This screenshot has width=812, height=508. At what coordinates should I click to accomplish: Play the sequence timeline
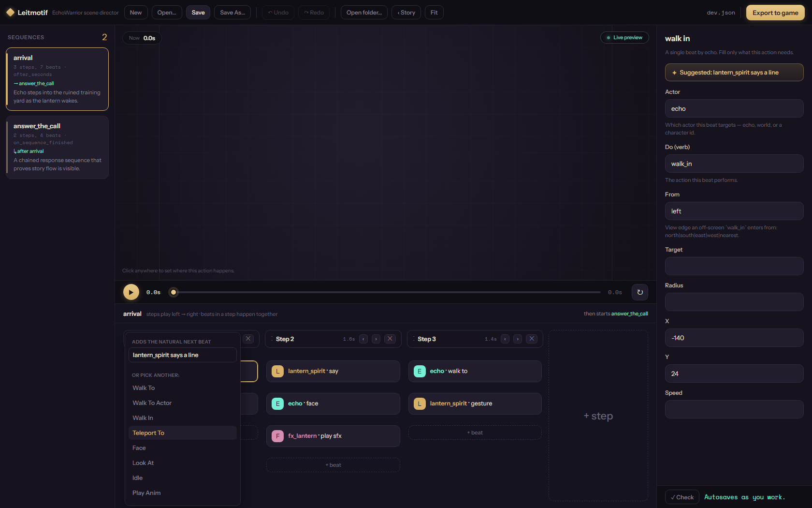131,292
